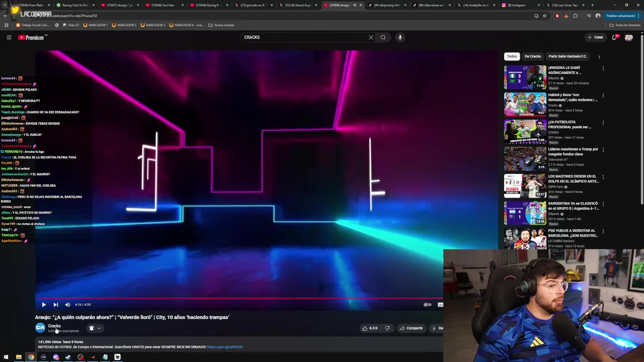Open browser extensions puzzle icon

click(x=576, y=16)
